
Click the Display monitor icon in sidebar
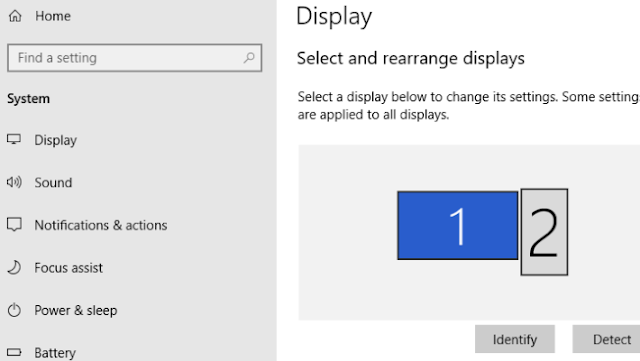pos(14,140)
